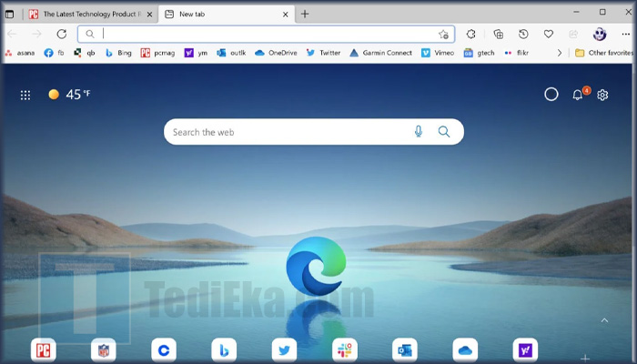Screen dimensions: 637x364
Task: Open the Bing favorite in favorites bar
Action: (x=118, y=53)
